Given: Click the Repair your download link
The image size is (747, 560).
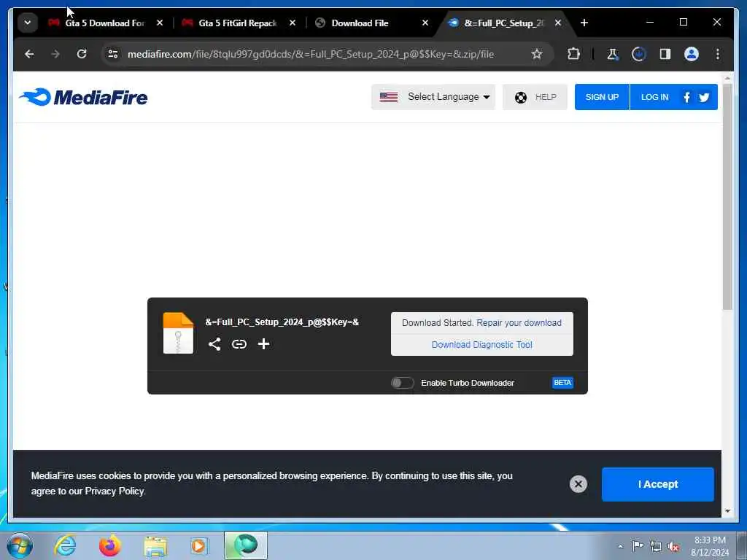Looking at the screenshot, I should [x=519, y=323].
